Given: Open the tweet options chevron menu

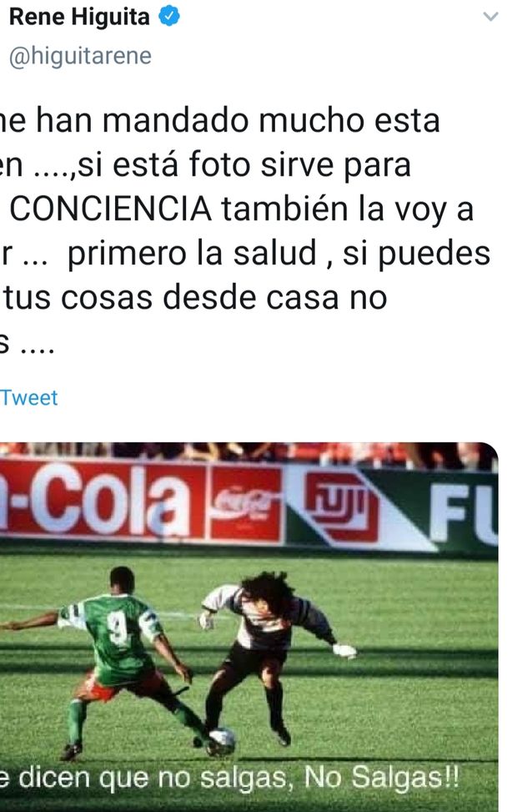Looking at the screenshot, I should (x=490, y=17).
